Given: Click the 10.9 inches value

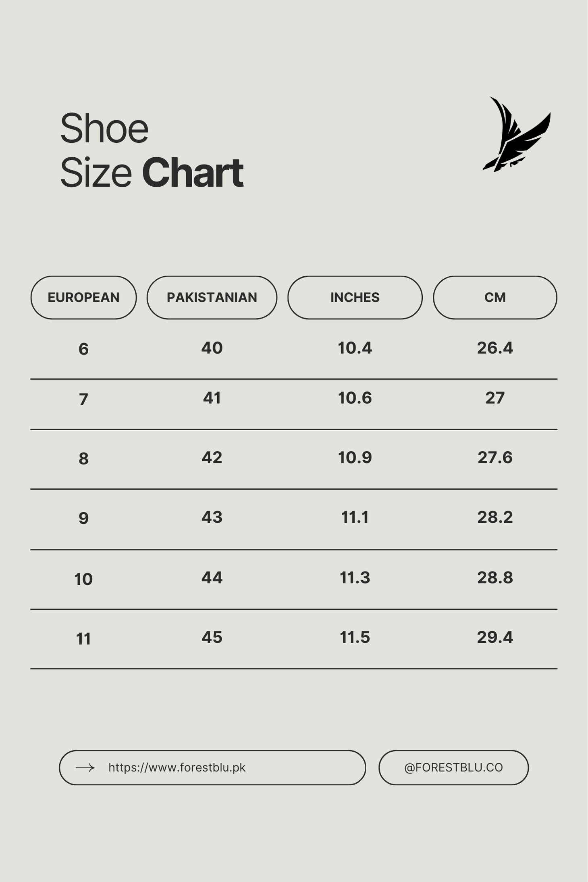Looking at the screenshot, I should click(x=355, y=458).
